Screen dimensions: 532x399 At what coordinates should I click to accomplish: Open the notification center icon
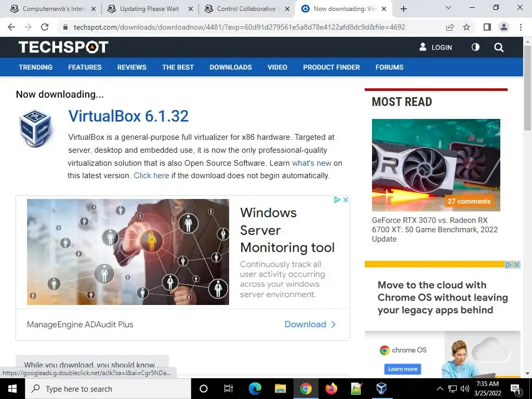[x=516, y=389]
